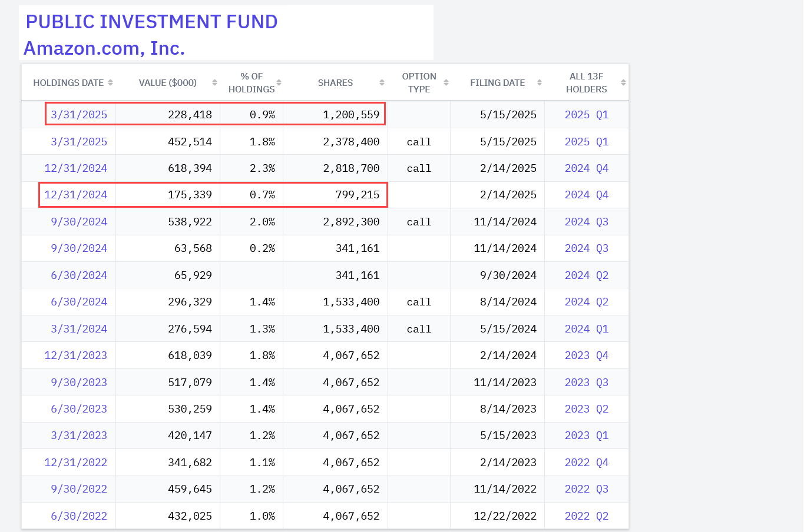Open the PUBLIC INVESTMENT FUND title link
804x532 pixels.
[151, 22]
